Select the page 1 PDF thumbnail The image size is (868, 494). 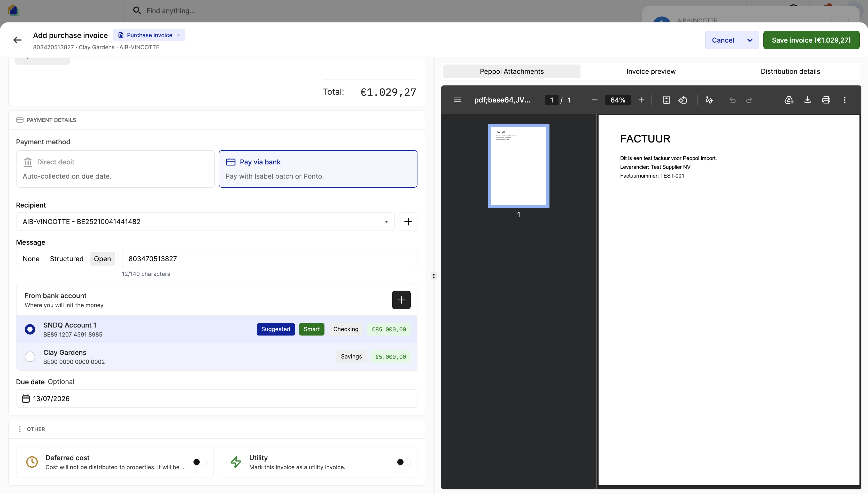click(518, 166)
